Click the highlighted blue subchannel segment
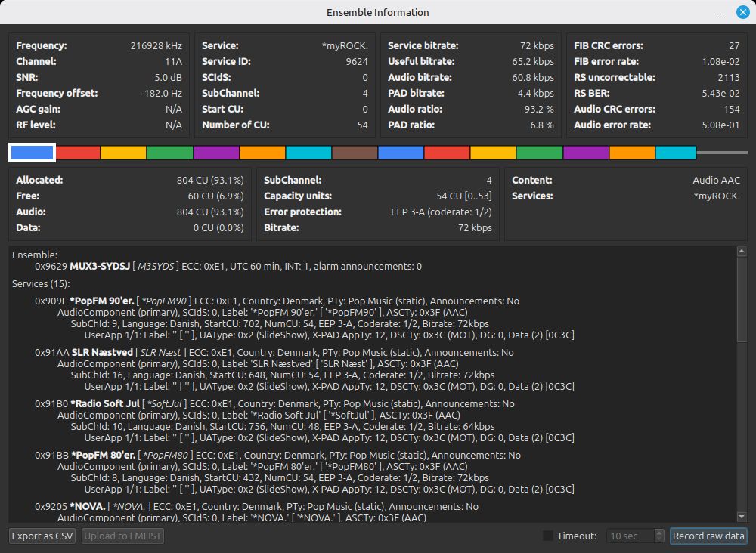The image size is (756, 553). click(x=32, y=153)
